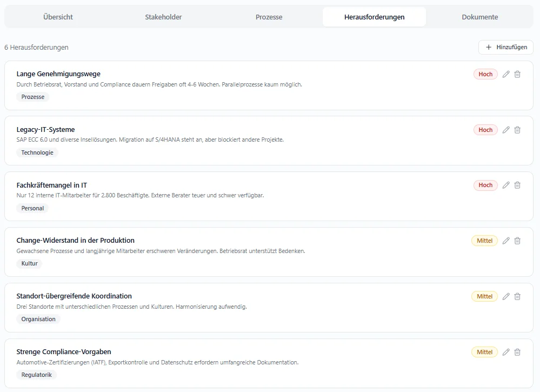Edit the Fachkräftemangel in IT entry

click(x=506, y=185)
